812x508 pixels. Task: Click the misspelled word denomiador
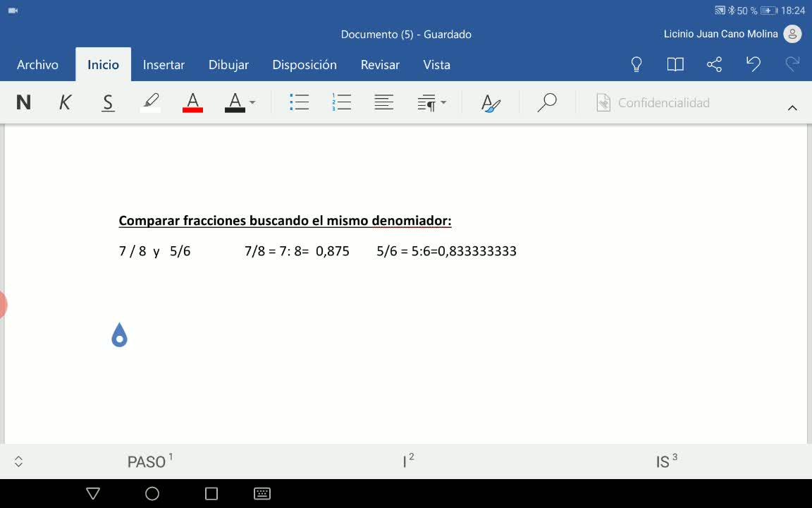pyautogui.click(x=412, y=221)
